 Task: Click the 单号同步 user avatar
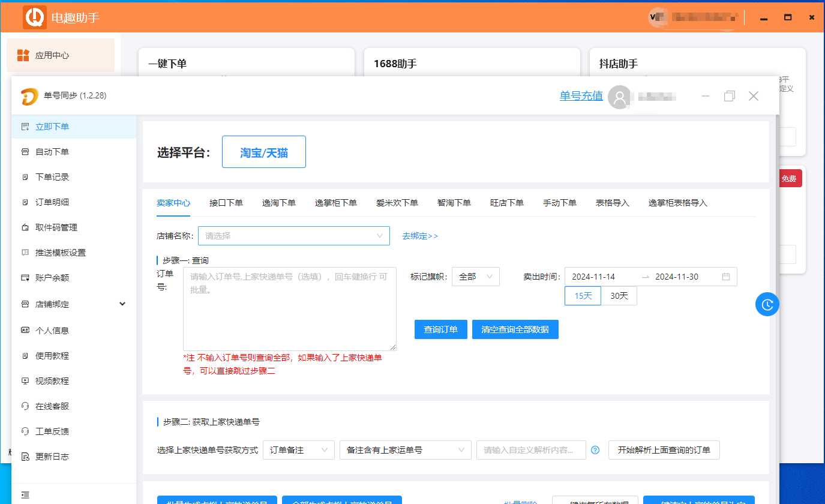[x=619, y=97]
